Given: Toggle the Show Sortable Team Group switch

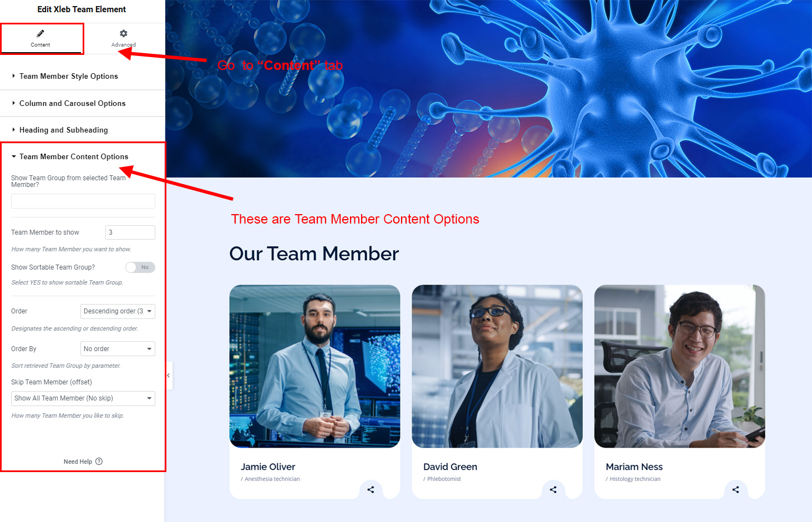Looking at the screenshot, I should coord(140,267).
